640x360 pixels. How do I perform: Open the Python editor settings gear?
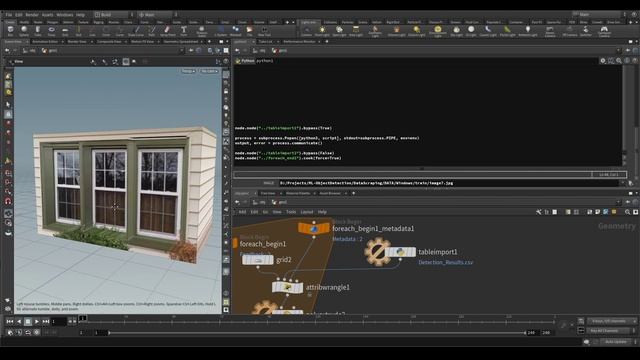tap(603, 61)
